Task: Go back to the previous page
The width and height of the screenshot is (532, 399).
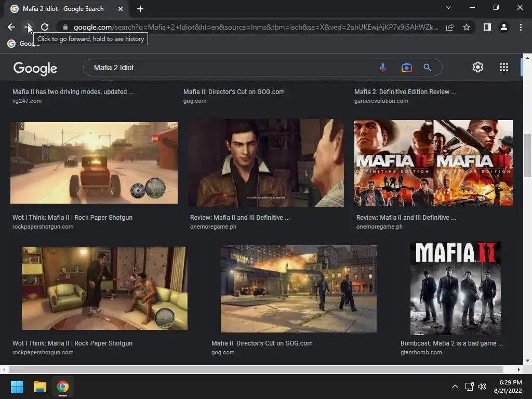Action: pos(11,27)
